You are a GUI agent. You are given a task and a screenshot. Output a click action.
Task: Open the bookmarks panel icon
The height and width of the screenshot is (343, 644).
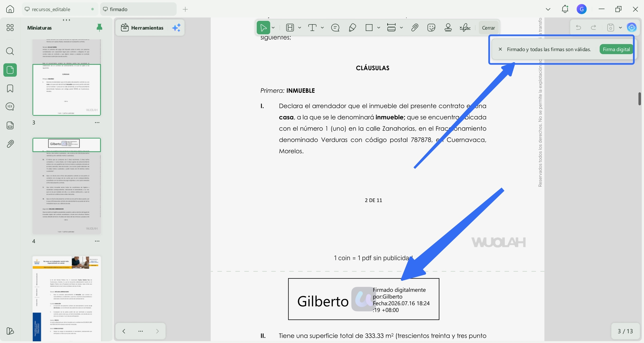pos(10,88)
